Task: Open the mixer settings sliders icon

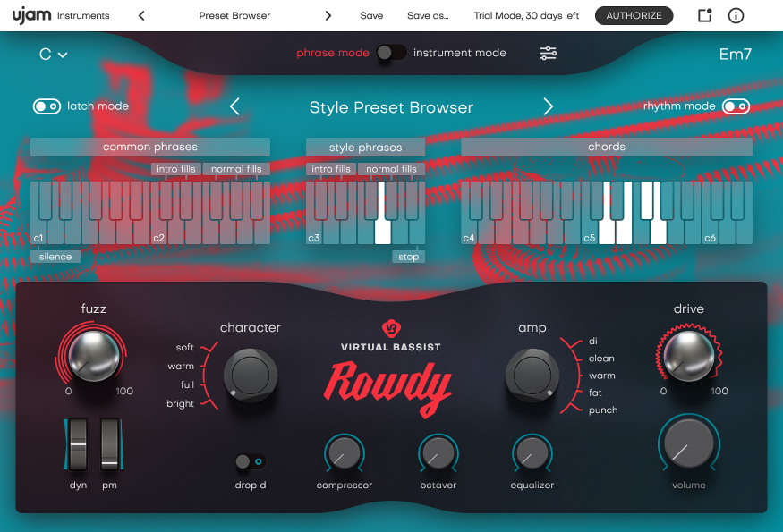Action: point(549,53)
